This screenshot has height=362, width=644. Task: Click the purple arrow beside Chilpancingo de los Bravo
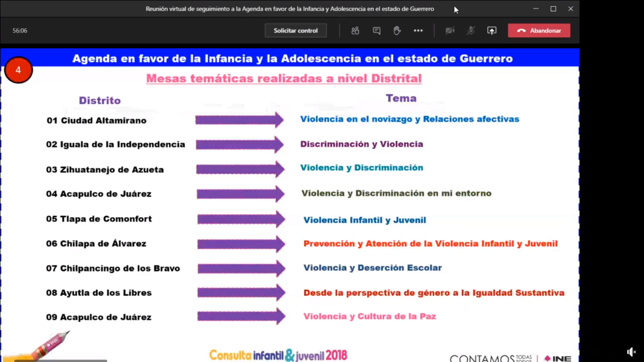[x=241, y=268]
